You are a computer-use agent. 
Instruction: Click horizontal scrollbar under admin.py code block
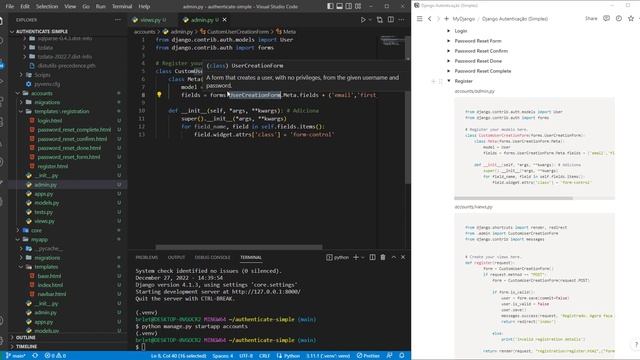pyautogui.click(x=513, y=198)
